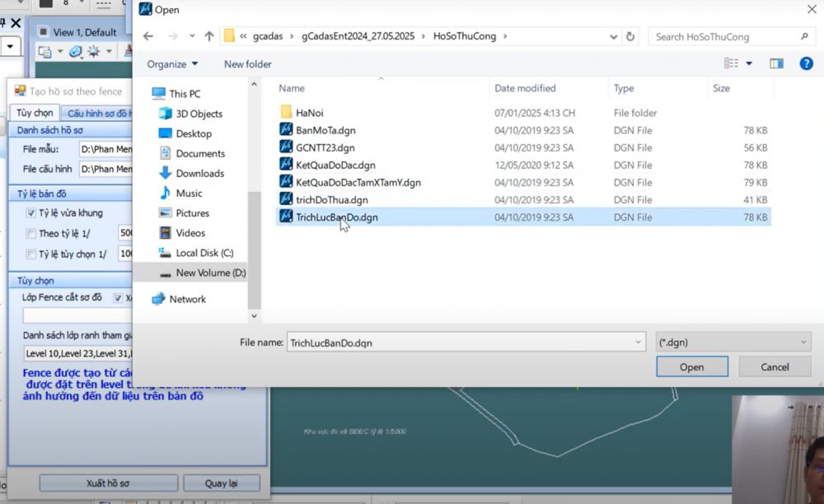The height and width of the screenshot is (504, 824).
Task: Select the 'Tùy chọn' tab
Action: tap(35, 113)
